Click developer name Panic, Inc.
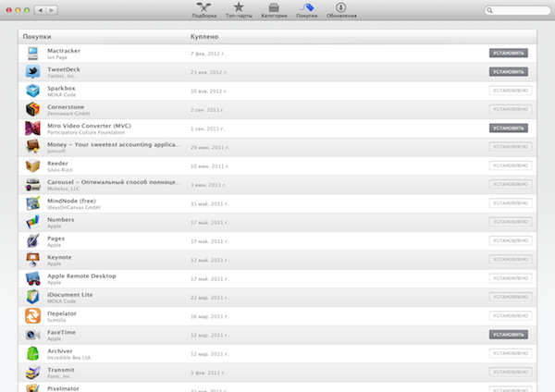 click(59, 376)
